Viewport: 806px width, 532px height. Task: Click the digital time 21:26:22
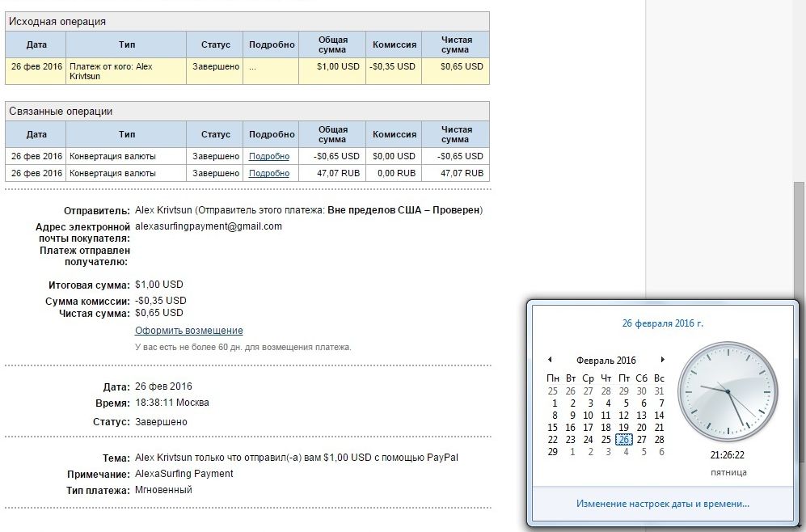coord(727,455)
